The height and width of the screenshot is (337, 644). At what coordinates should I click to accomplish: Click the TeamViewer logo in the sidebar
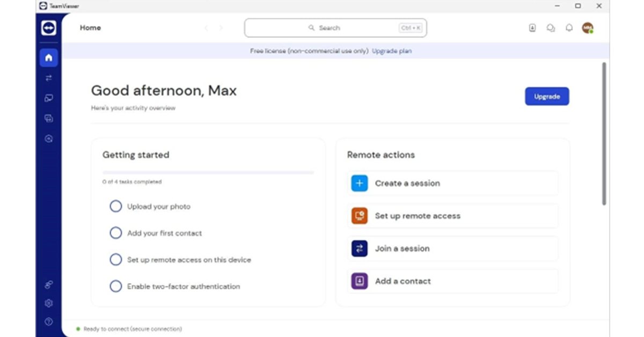click(49, 28)
